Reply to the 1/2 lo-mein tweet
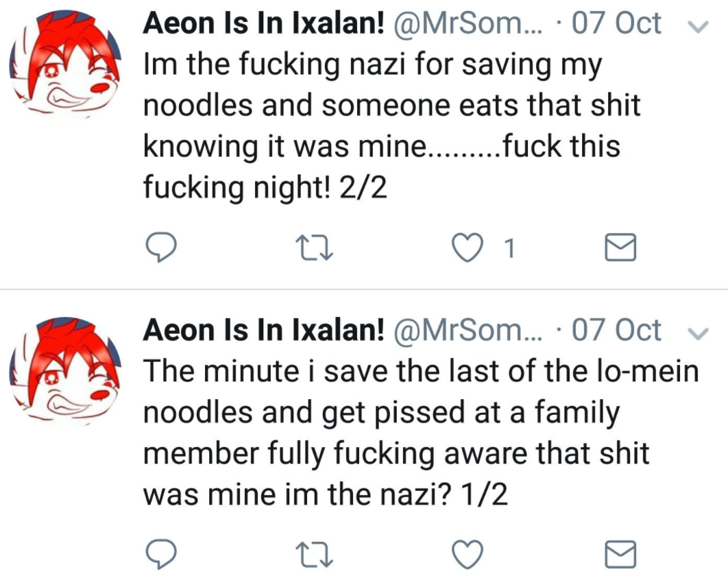The image size is (728, 574). (x=161, y=554)
